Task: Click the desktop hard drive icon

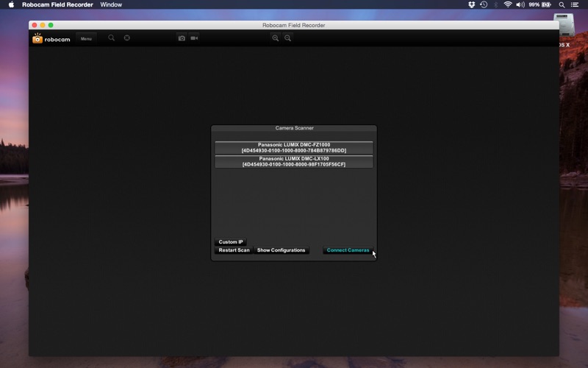Action: 564,25
